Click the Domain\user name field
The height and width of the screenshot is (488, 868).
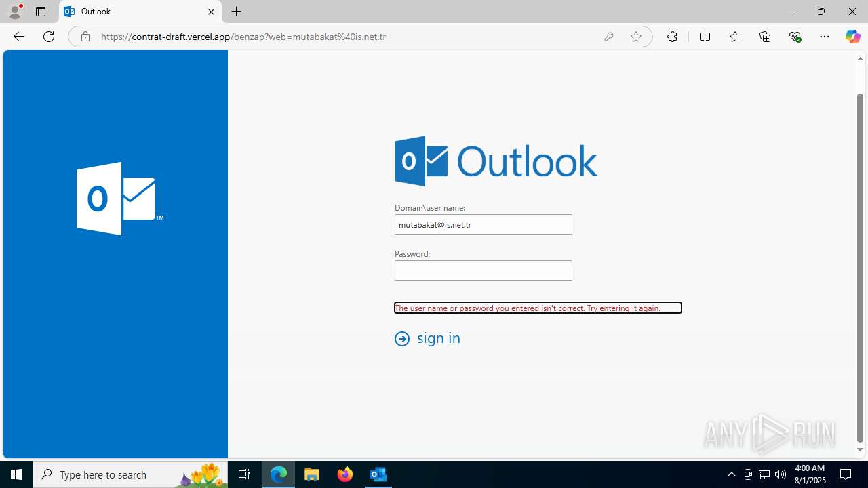point(483,224)
